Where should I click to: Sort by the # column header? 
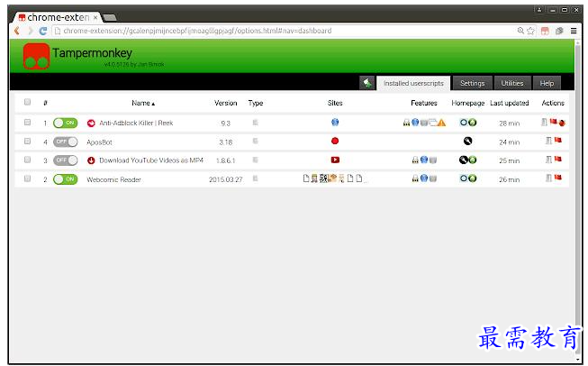[45, 103]
